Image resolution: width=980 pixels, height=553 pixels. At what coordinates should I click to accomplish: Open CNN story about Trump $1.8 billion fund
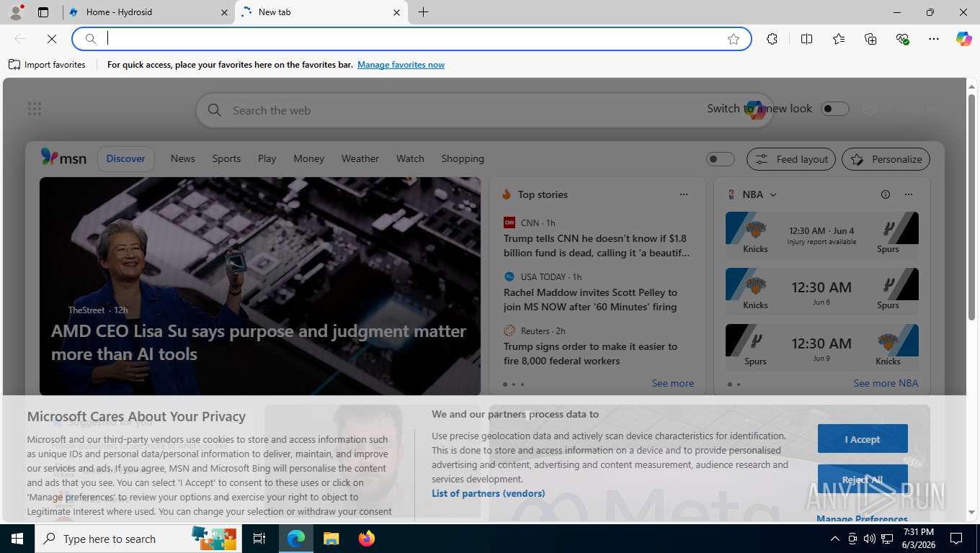[x=597, y=246]
